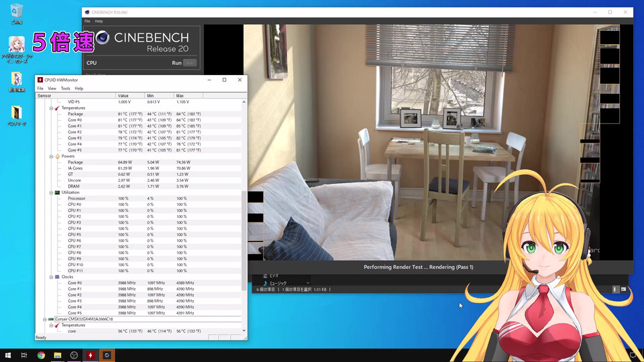Click the Ready status bar text

(x=41, y=337)
